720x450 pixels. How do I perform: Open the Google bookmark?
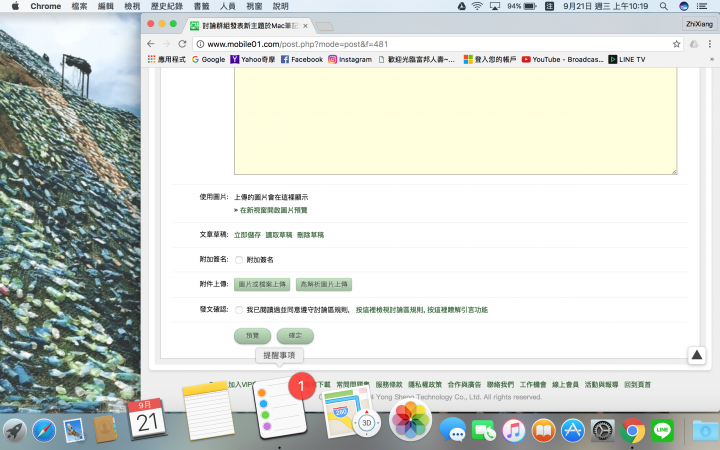[x=208, y=59]
